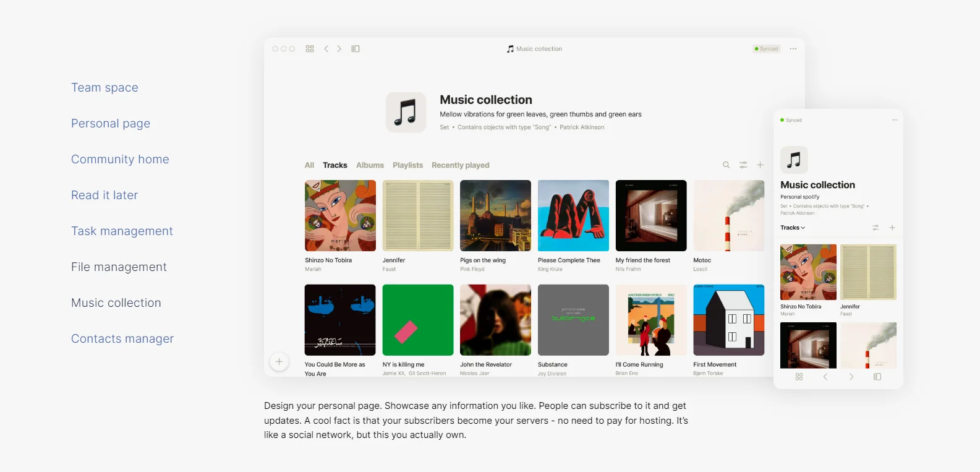Viewport: 980px width, 472px height.
Task: Open filter sliders icon in mobile panel
Action: click(876, 228)
